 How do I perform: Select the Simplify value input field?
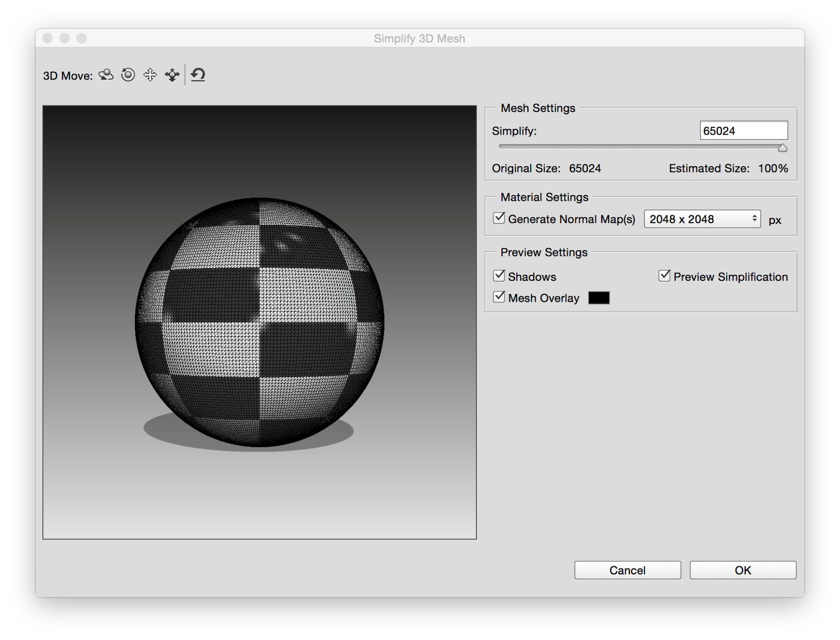pyautogui.click(x=744, y=130)
